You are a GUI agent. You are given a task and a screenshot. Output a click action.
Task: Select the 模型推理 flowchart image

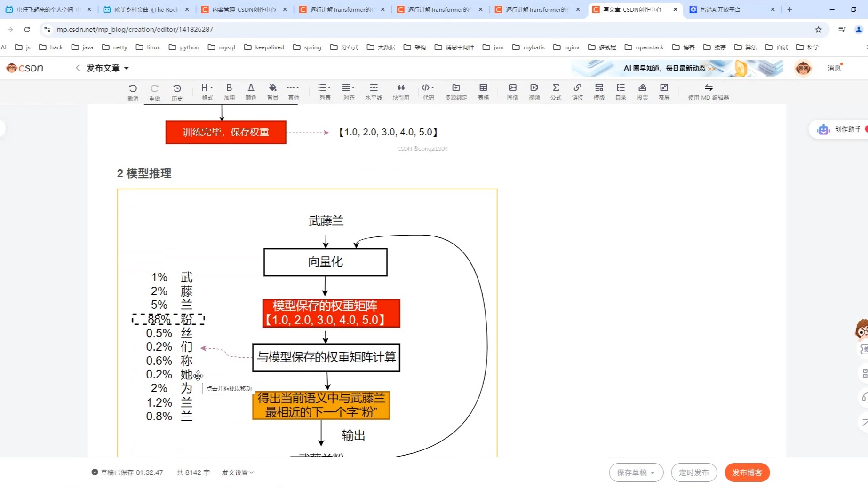307,323
